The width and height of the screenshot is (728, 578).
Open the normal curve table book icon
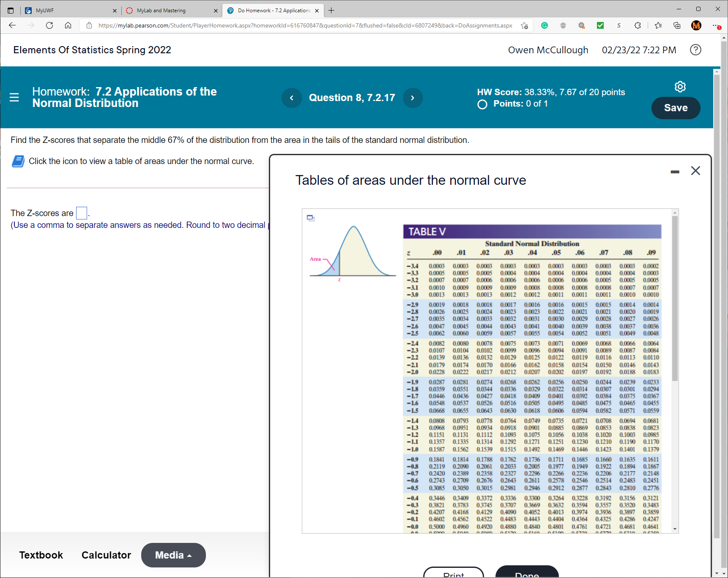pos(18,161)
